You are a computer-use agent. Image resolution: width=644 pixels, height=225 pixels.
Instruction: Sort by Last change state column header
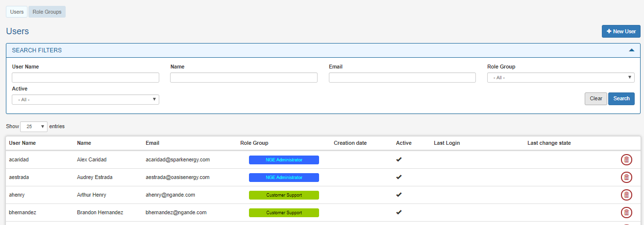tap(549, 143)
